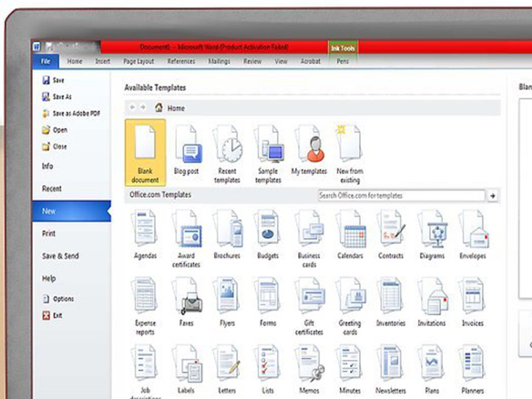This screenshot has width=532, height=399.
Task: Click the Home breadcrumb icon
Action: pyautogui.click(x=159, y=107)
